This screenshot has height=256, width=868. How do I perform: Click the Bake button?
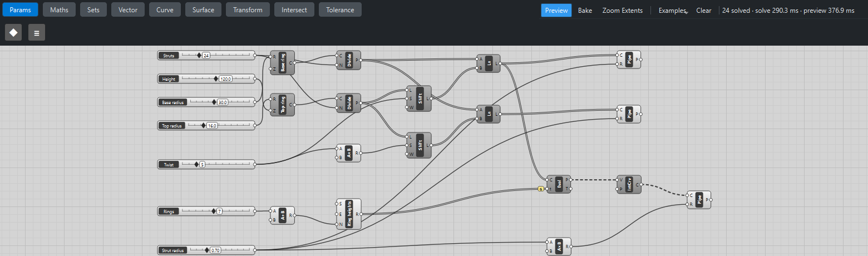(585, 11)
